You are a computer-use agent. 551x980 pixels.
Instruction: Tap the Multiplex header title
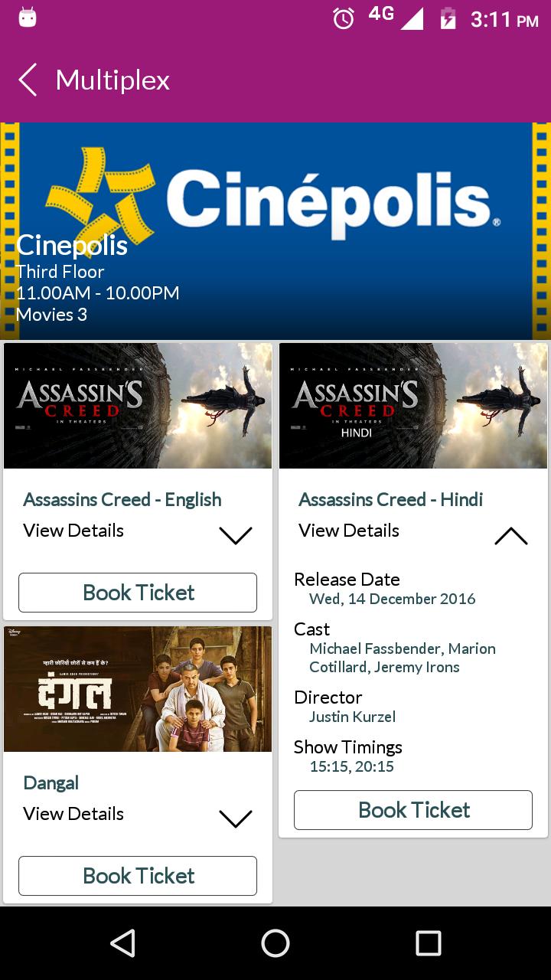(112, 80)
